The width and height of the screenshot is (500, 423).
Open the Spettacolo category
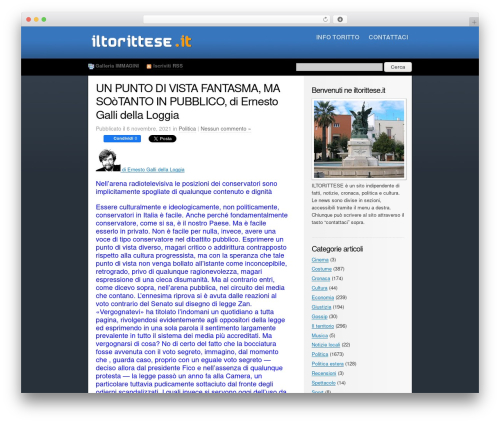pyautogui.click(x=323, y=383)
